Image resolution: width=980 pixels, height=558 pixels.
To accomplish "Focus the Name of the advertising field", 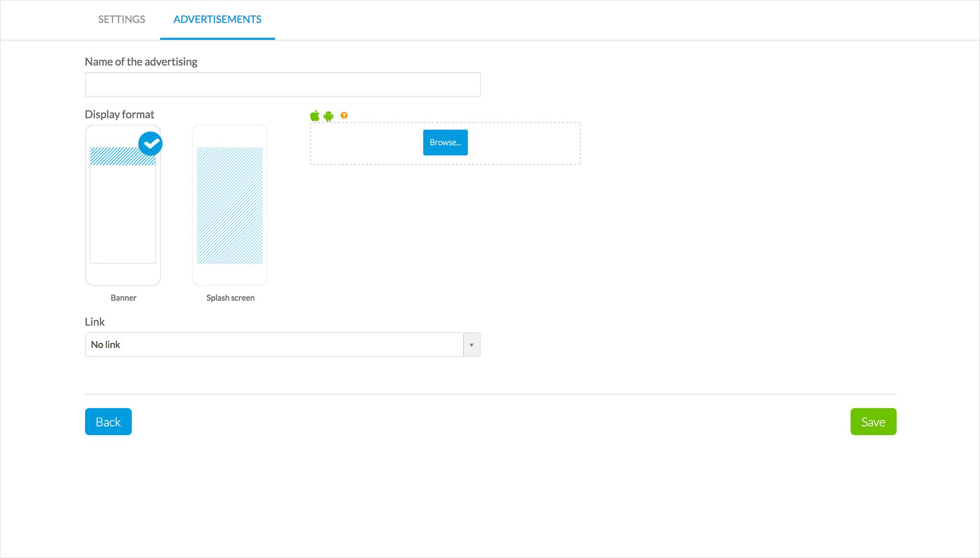I will pos(282,85).
